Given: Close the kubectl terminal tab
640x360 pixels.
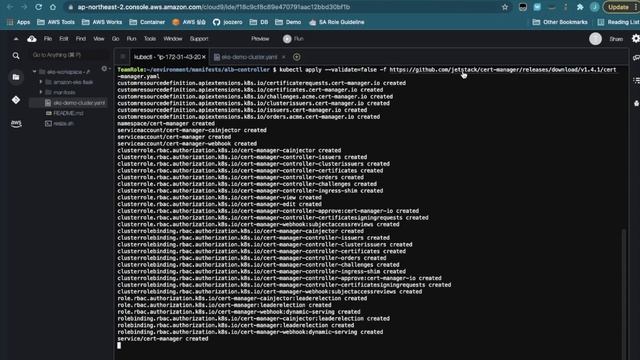Looking at the screenshot, I should coord(204,57).
